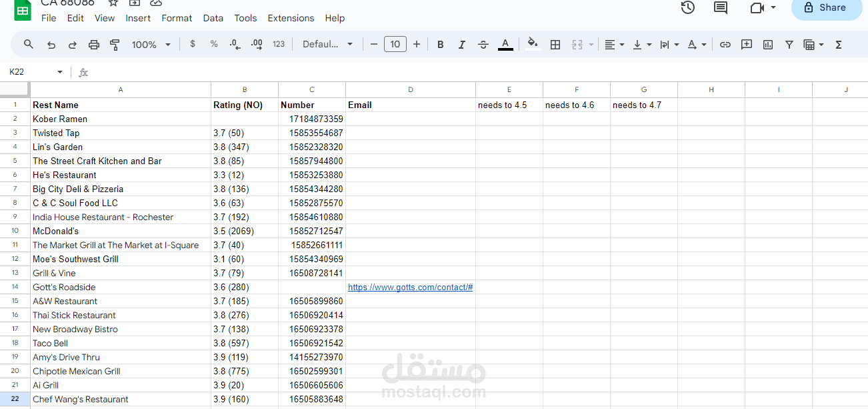Image resolution: width=868 pixels, height=409 pixels.
Task: Open version history clock icon
Action: [x=688, y=7]
